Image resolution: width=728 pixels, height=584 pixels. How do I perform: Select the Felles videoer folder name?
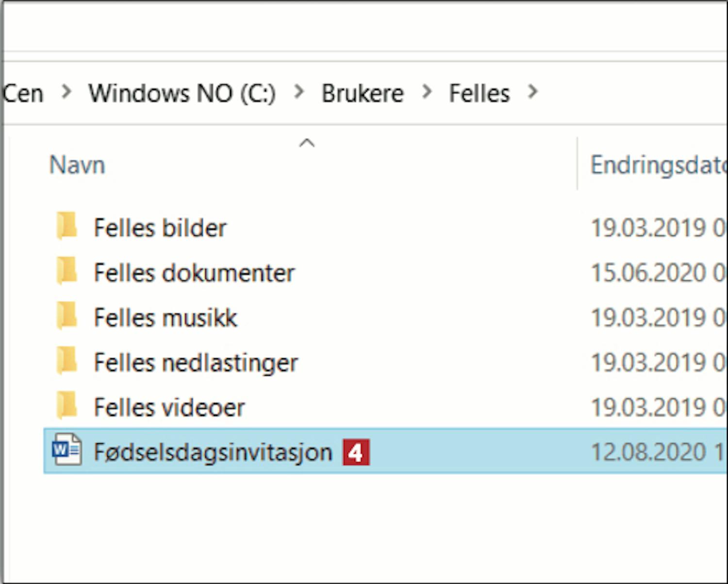tap(169, 407)
